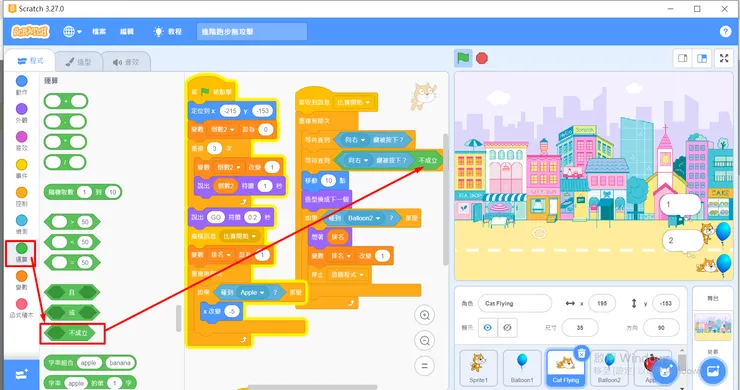740x390 pixels.
Task: Click the choose a sprite cat button
Action: (x=664, y=372)
